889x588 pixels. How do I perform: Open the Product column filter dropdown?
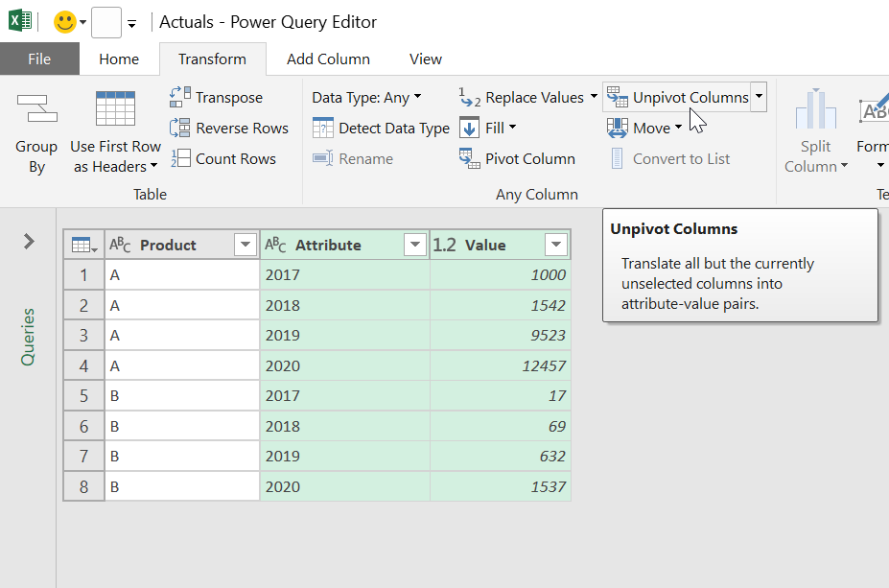pos(246,245)
